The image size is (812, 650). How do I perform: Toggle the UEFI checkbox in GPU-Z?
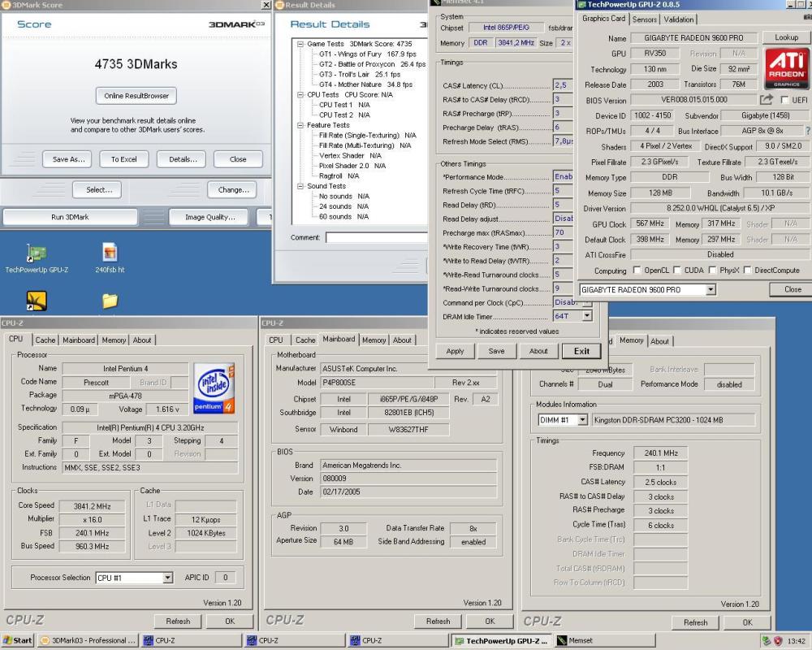[x=784, y=100]
